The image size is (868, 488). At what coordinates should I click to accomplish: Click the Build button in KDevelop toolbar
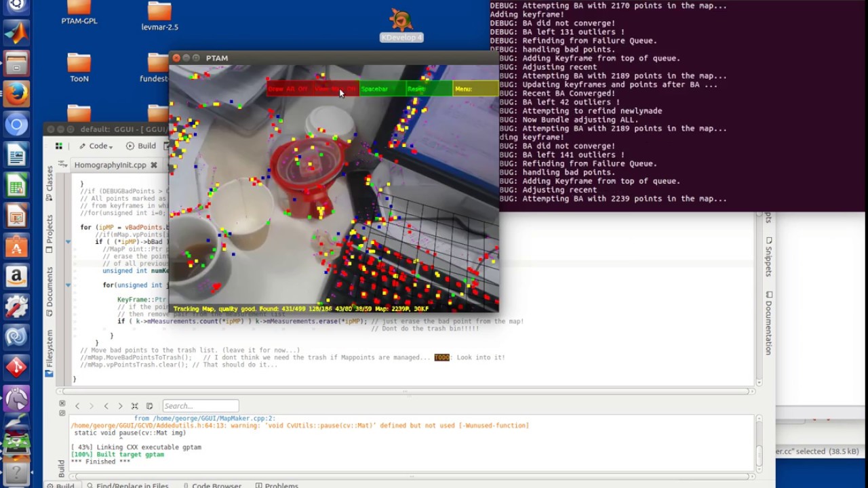pos(141,146)
